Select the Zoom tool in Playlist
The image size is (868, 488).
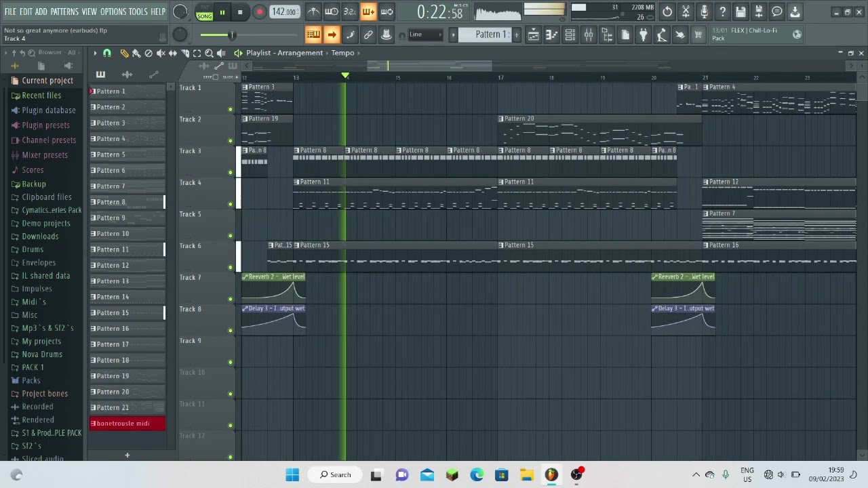click(x=209, y=53)
